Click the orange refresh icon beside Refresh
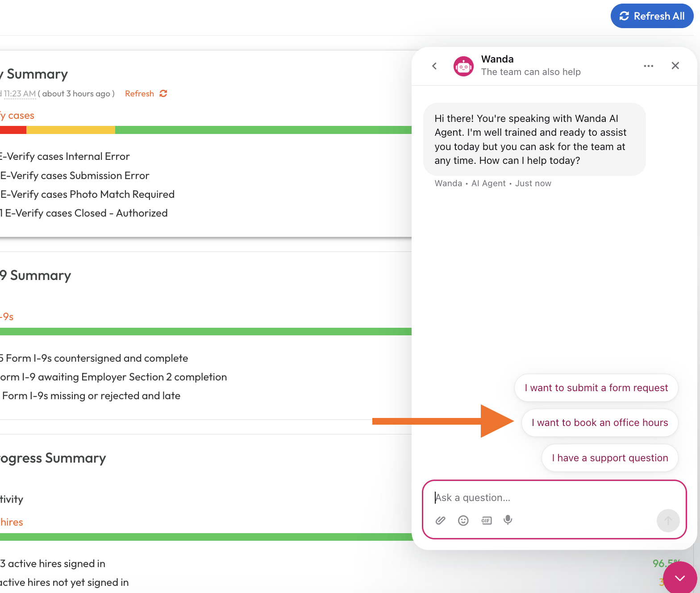Screen dimensions: 700x593 click(x=163, y=93)
